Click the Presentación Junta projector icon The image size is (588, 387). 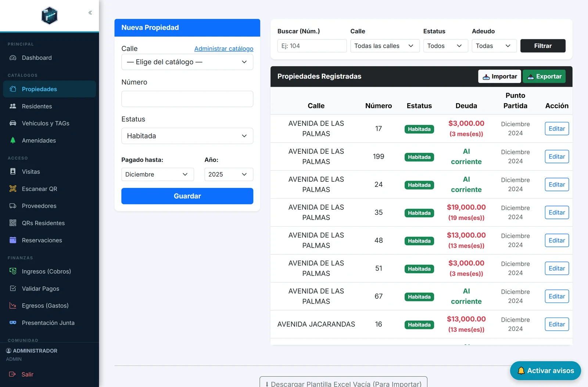13,323
